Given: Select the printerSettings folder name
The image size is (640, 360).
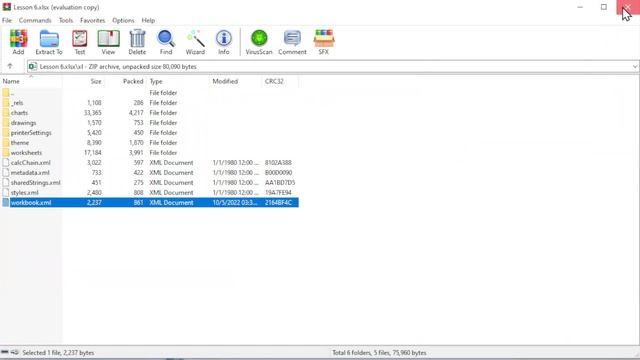Looking at the screenshot, I should 31,133.
